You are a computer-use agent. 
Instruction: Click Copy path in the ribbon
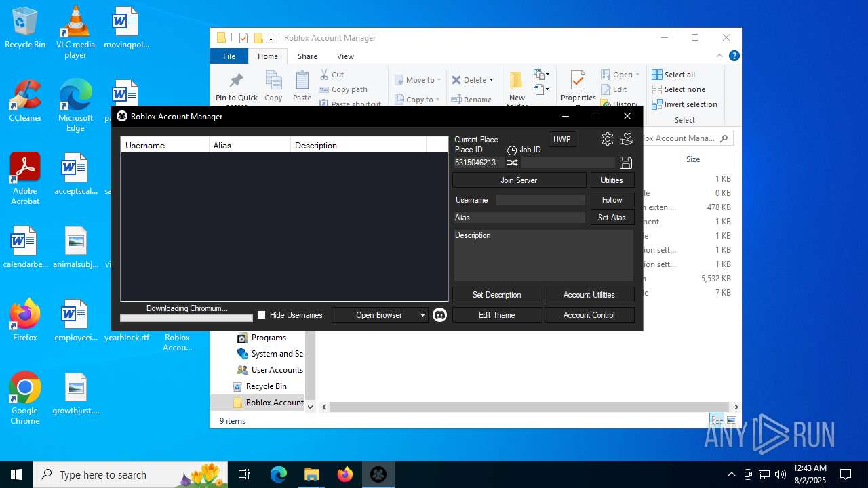click(344, 89)
